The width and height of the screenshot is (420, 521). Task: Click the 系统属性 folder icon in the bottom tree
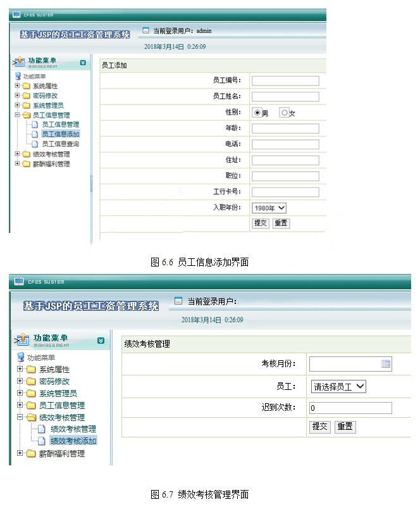(x=31, y=370)
